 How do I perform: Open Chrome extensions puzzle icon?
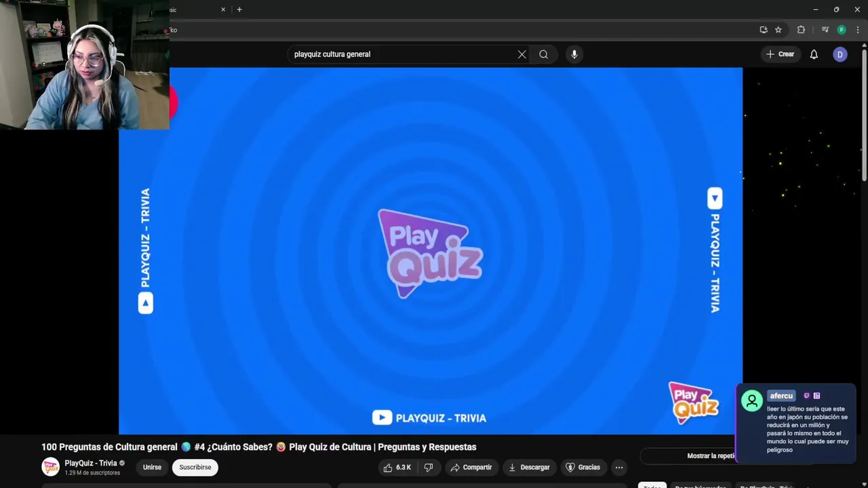(x=801, y=30)
